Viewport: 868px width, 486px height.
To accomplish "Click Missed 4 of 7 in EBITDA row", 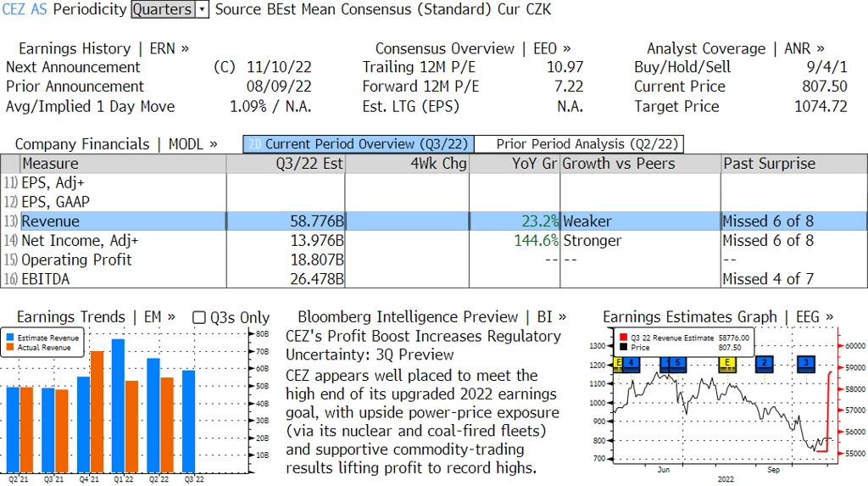I will click(768, 279).
